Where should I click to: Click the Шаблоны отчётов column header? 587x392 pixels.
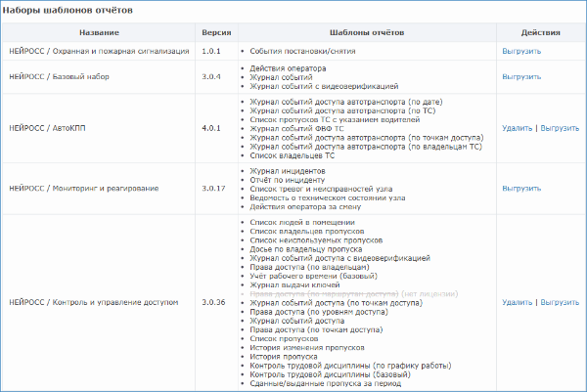click(367, 32)
